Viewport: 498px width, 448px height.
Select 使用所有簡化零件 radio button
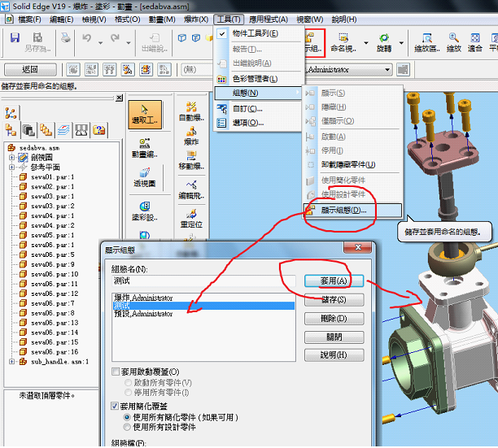127,417
